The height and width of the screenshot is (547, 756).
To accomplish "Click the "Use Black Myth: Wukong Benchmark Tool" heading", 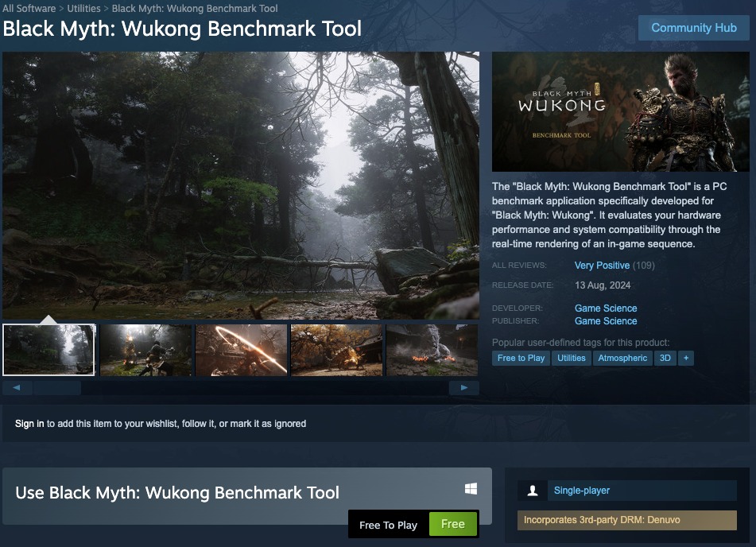I will click(177, 492).
